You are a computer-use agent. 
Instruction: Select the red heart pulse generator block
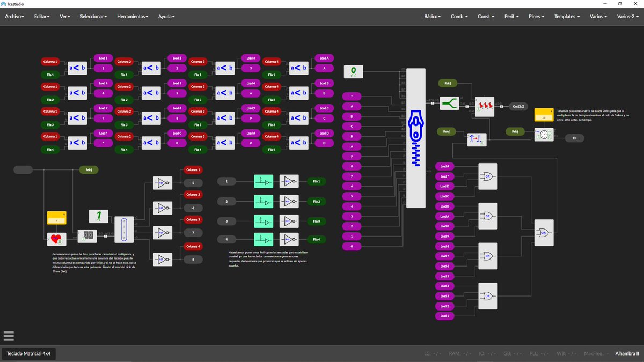click(55, 239)
